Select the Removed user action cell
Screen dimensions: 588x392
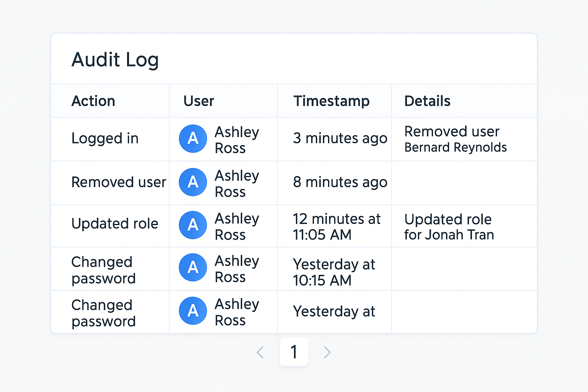[119, 183]
